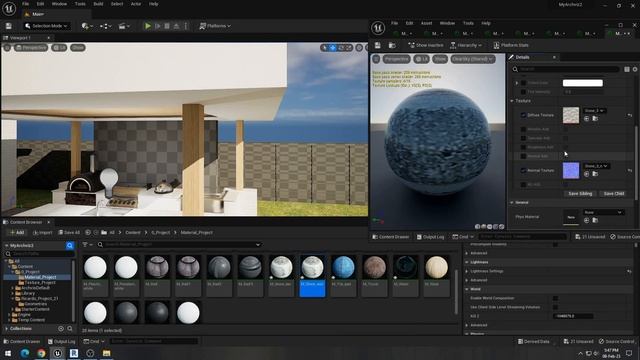Click the Perspective button in the main viewport
The image size is (640, 360).
(x=31, y=48)
